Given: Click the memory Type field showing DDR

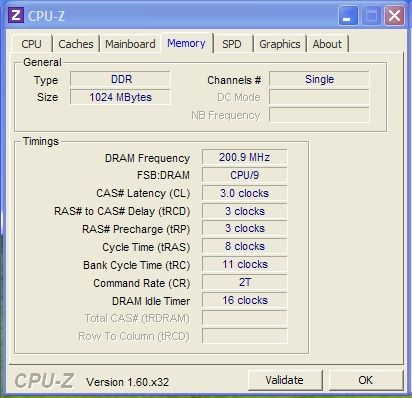Looking at the screenshot, I should [x=120, y=79].
